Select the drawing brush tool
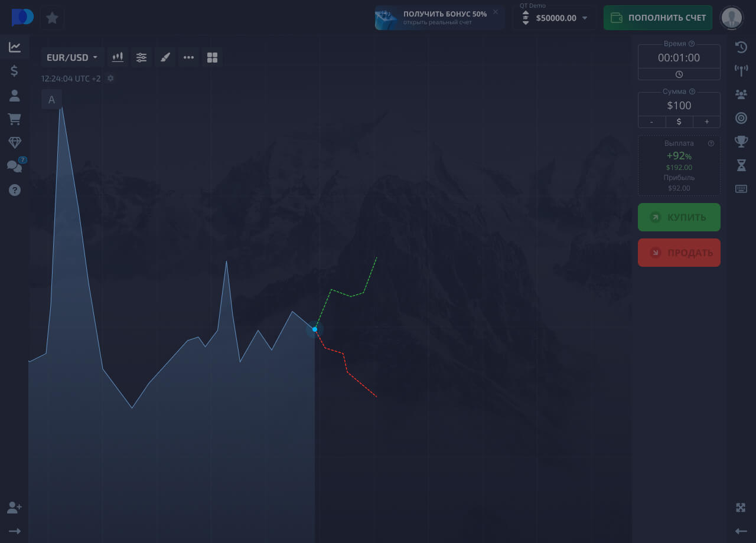The width and height of the screenshot is (756, 543). tap(165, 57)
